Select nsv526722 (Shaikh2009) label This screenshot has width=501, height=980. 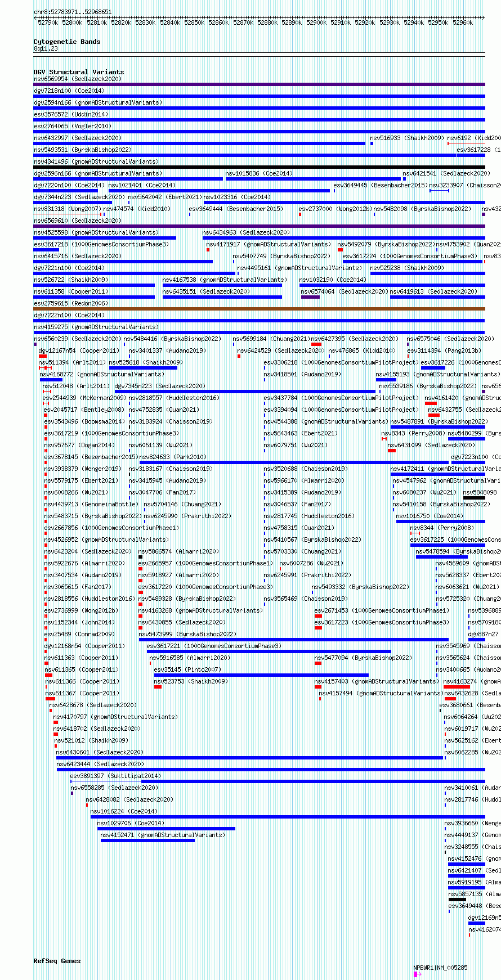pos(71,280)
